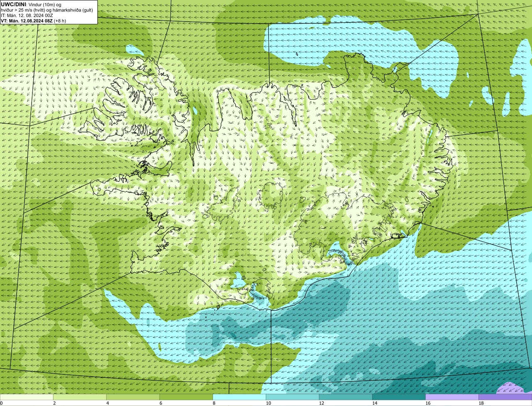This screenshot has width=532, height=406.
Task: Click the scale label '6'
Action: click(161, 403)
